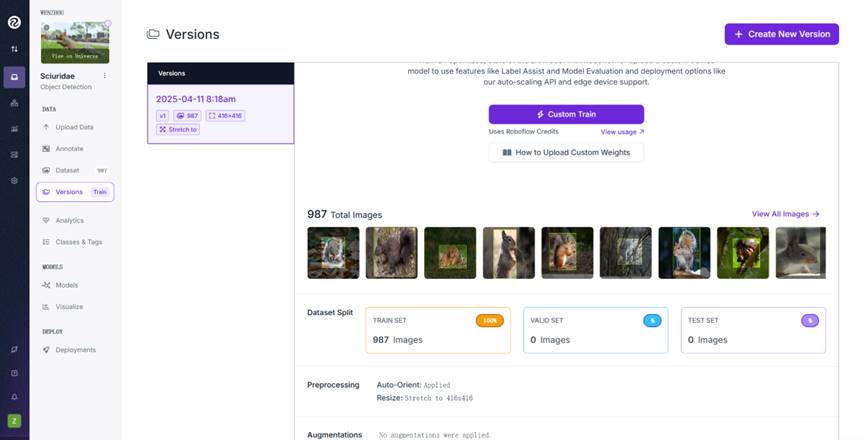Click the Train badge beside Versions
The image size is (865, 440).
100,192
